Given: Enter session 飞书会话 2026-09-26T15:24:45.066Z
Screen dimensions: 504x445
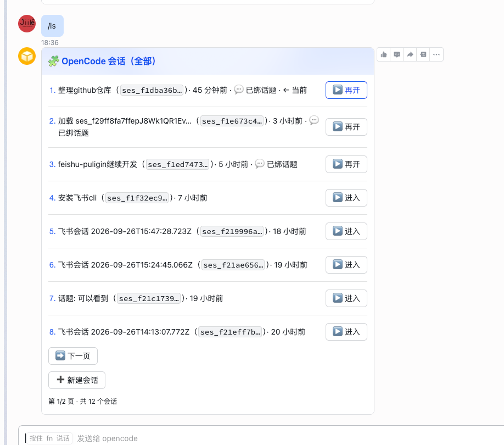Looking at the screenshot, I should pyautogui.click(x=346, y=265).
